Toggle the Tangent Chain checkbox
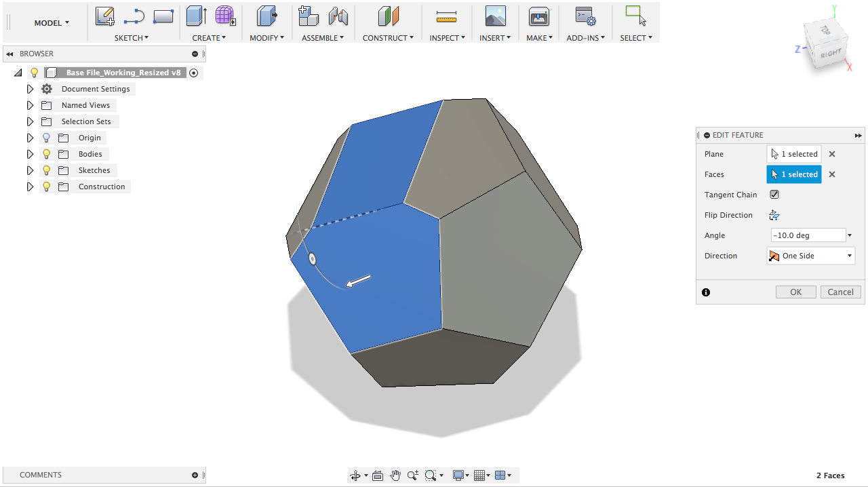 point(774,195)
